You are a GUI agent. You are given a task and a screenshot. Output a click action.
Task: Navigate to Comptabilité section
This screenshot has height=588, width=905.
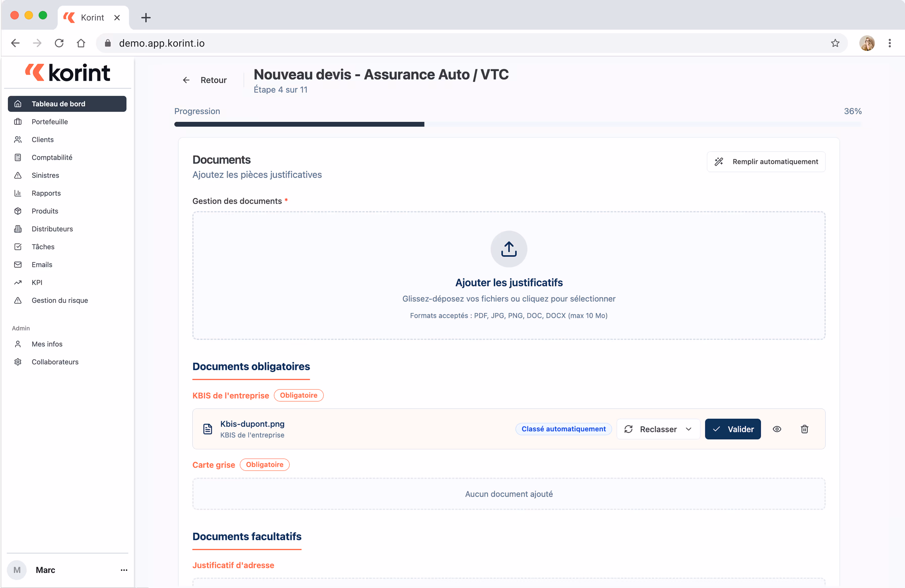click(x=52, y=157)
